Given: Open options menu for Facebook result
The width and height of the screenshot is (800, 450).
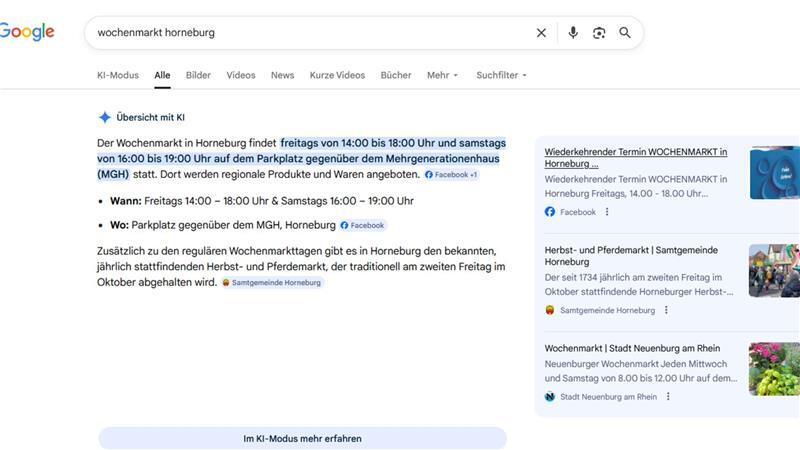Looking at the screenshot, I should 607,212.
